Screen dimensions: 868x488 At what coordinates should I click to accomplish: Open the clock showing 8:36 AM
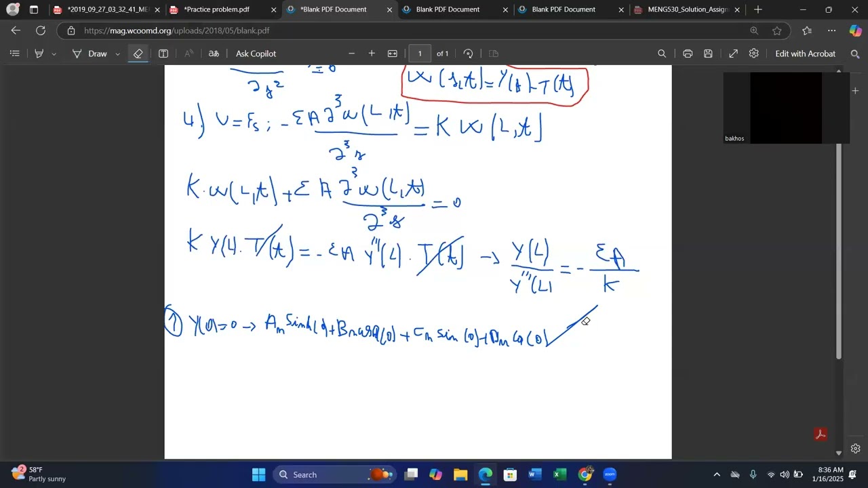tap(831, 474)
